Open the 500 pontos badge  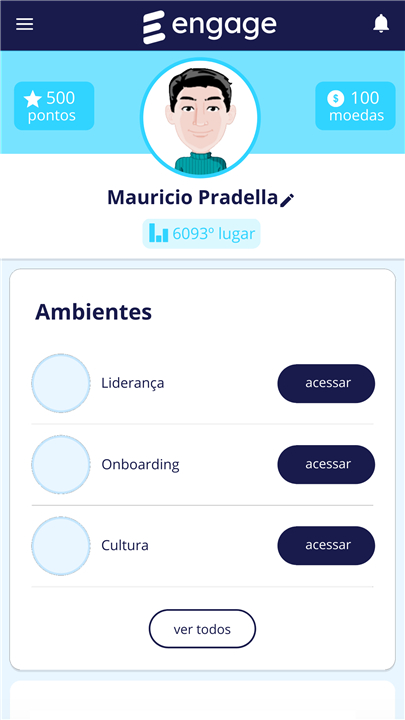tap(54, 106)
